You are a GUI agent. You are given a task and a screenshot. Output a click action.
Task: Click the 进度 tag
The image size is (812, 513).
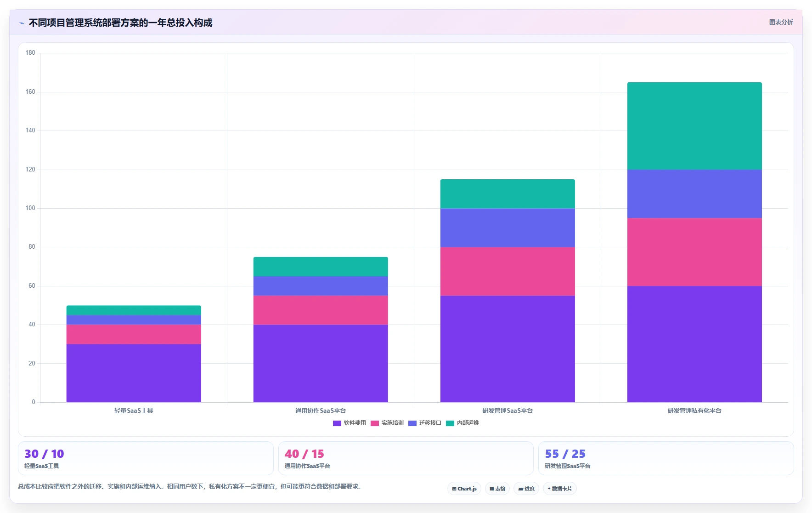tap(526, 489)
